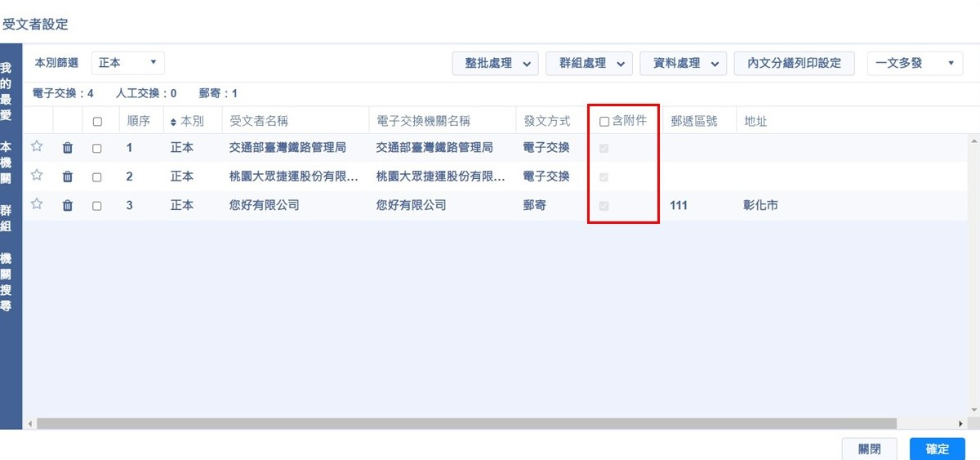Click the horizontal scrollbar right arrow
This screenshot has width=980, height=460.
pos(960,424)
